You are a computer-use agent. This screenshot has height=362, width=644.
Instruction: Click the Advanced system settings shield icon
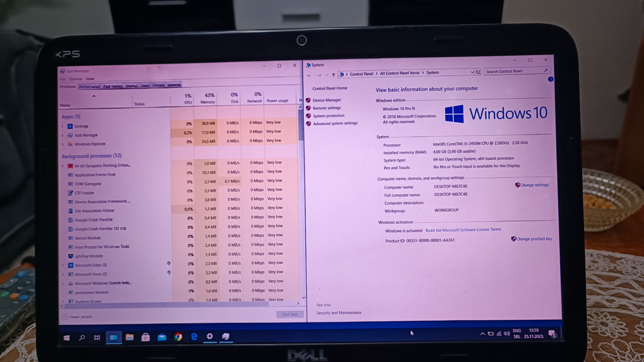point(308,123)
